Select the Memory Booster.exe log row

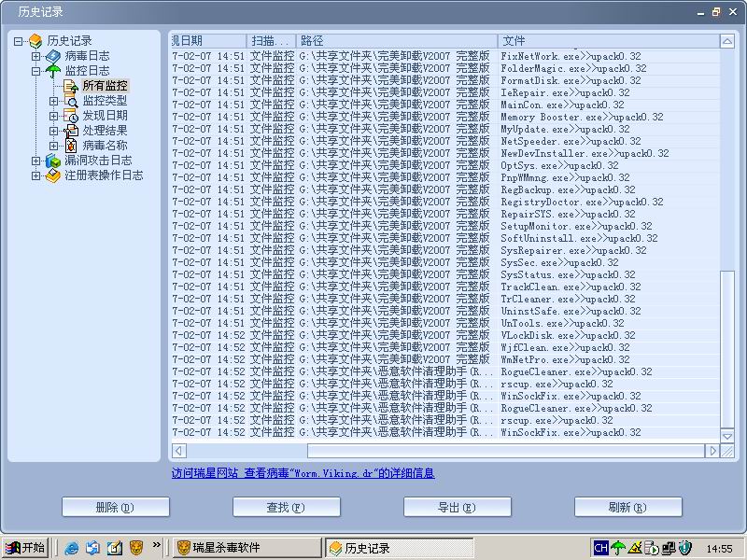(445, 118)
